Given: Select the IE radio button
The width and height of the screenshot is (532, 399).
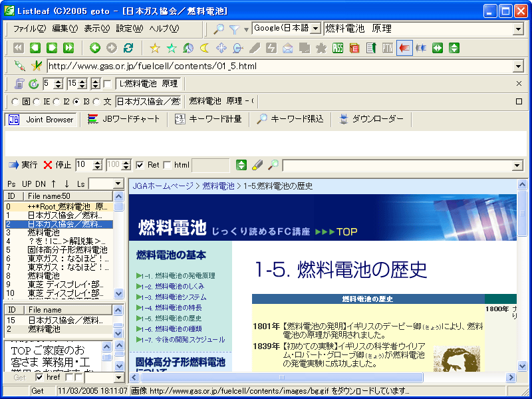Looking at the screenshot, I should click(x=37, y=102).
